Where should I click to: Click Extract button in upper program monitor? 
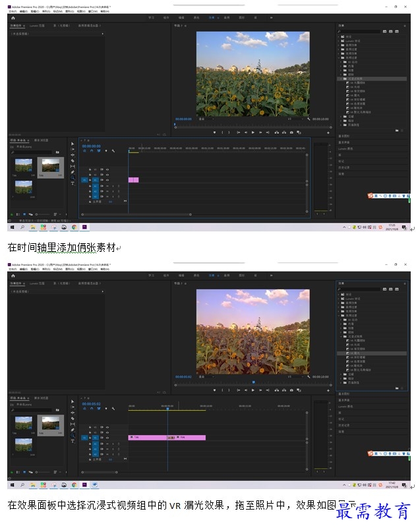pyautogui.click(x=284, y=133)
